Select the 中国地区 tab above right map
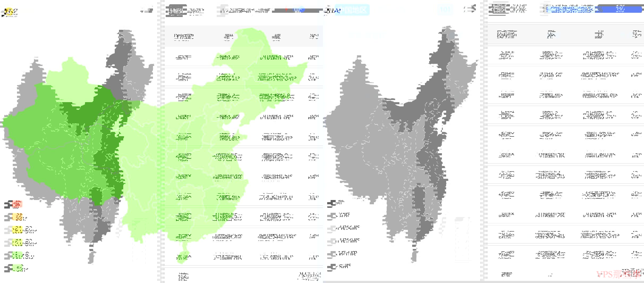644x283 pixels. [x=352, y=10]
